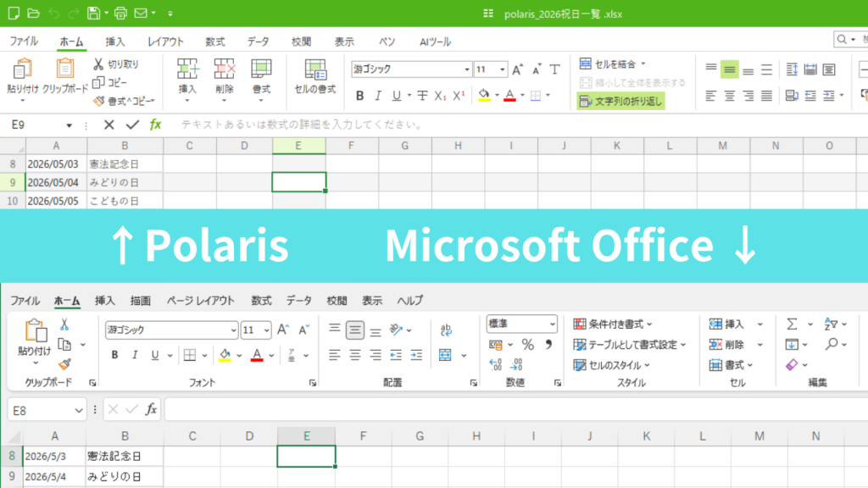Open Excel font size dropdown
This screenshot has height=488, width=868.
tap(266, 330)
